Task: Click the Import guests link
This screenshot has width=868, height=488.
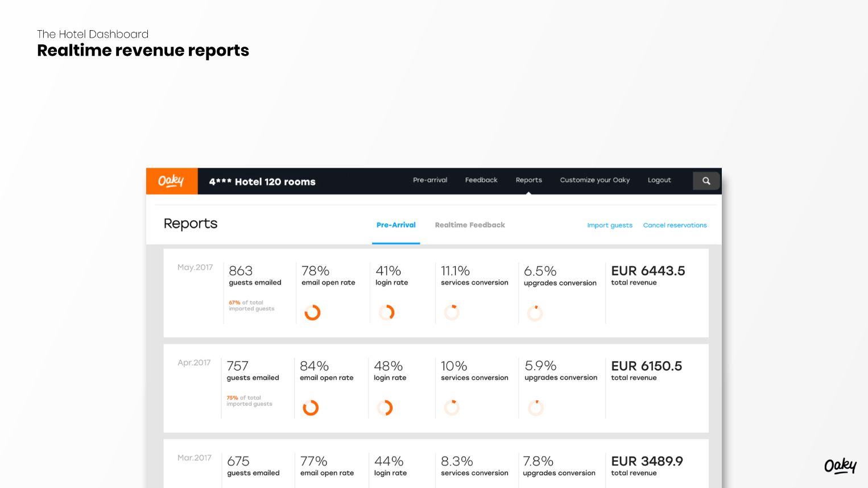Action: [610, 225]
